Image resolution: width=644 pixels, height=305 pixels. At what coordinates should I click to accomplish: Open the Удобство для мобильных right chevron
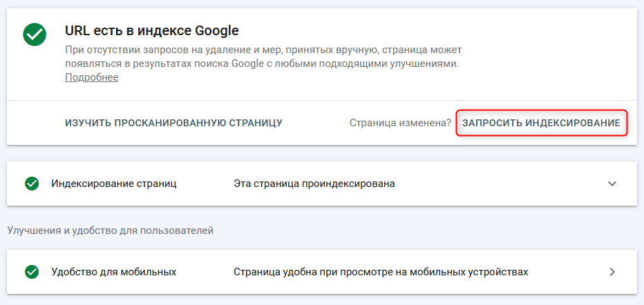click(x=612, y=272)
